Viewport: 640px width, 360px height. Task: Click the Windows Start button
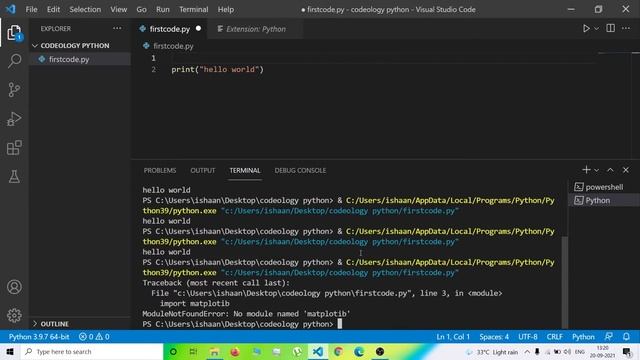(x=10, y=351)
